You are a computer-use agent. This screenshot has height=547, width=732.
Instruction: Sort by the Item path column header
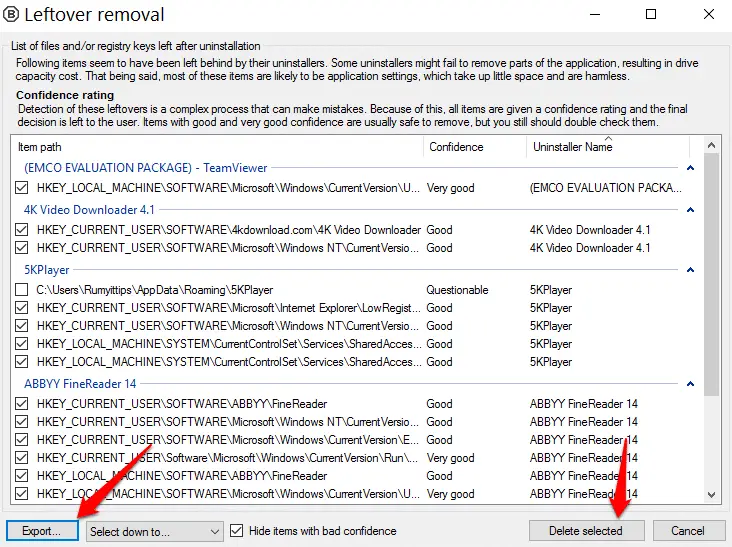(x=218, y=147)
